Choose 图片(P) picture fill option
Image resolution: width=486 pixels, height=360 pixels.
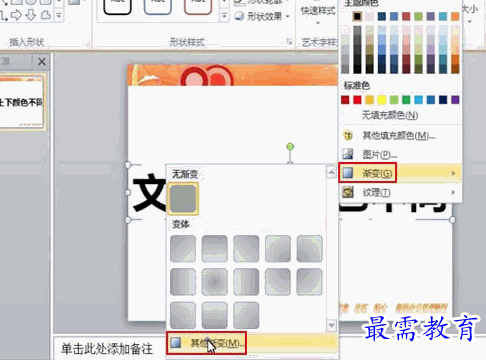pyautogui.click(x=400, y=154)
